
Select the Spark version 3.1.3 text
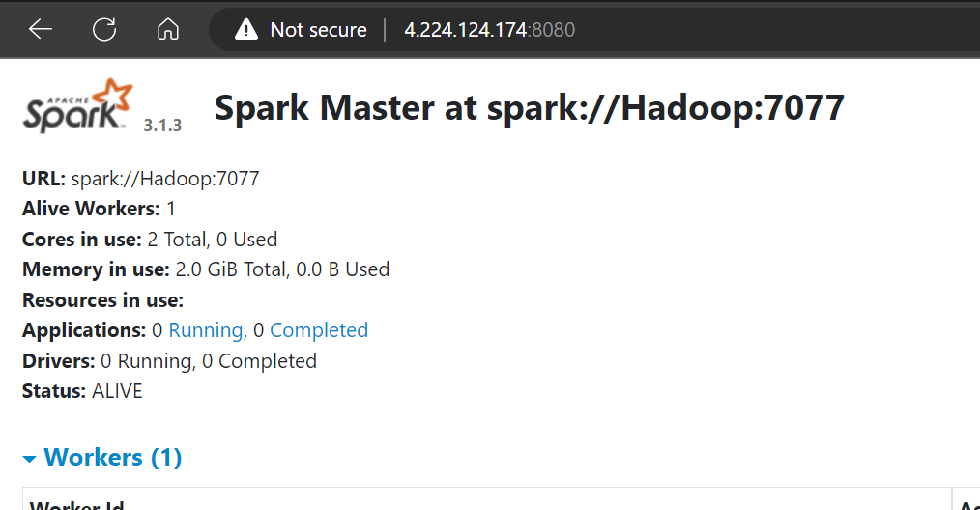(162, 125)
